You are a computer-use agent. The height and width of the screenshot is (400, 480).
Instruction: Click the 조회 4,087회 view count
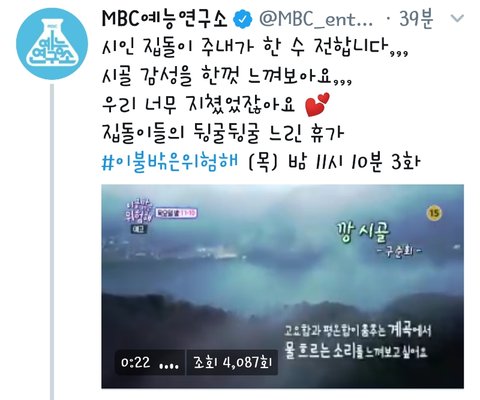(232, 363)
